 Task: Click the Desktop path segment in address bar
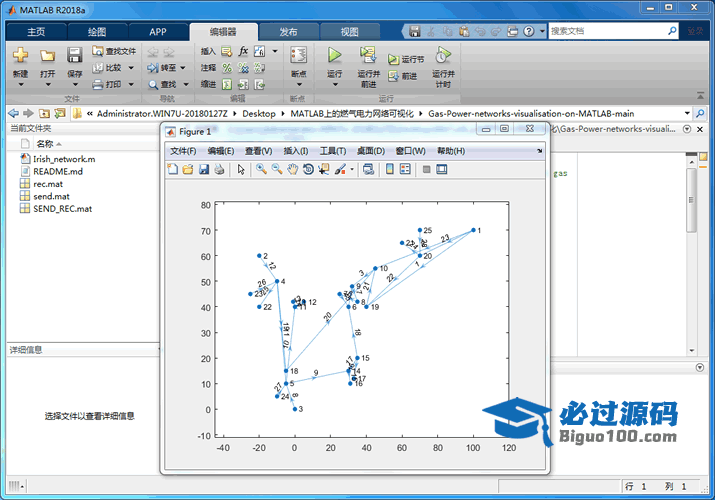259,113
